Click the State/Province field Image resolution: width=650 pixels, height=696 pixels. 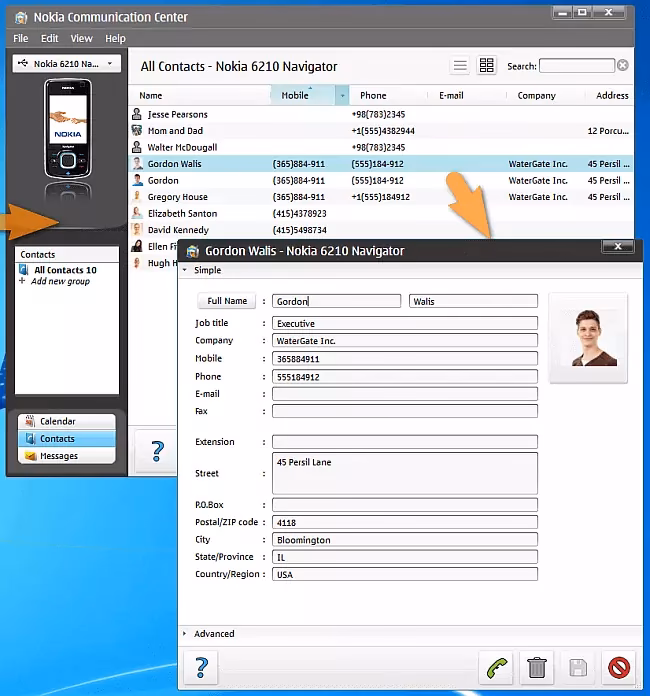coord(405,557)
